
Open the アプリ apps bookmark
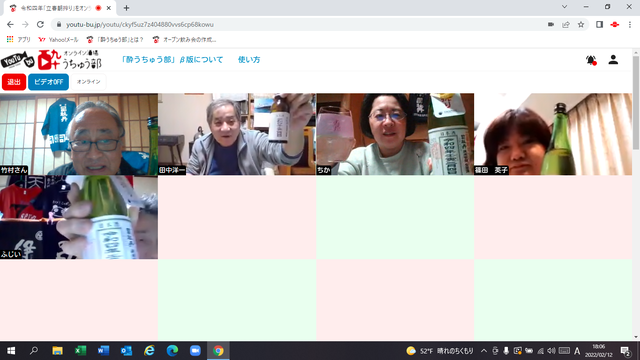click(19, 40)
